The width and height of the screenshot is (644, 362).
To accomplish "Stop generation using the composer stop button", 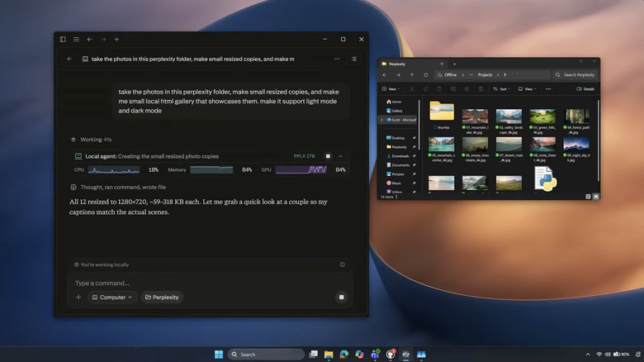I will [341, 297].
